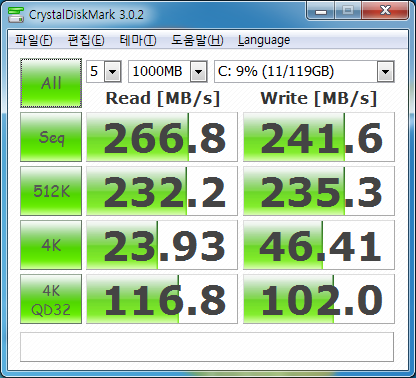Screen dimensions: 416x378
Task: Click the Read [MB/s] column header
Action: pyautogui.click(x=163, y=98)
